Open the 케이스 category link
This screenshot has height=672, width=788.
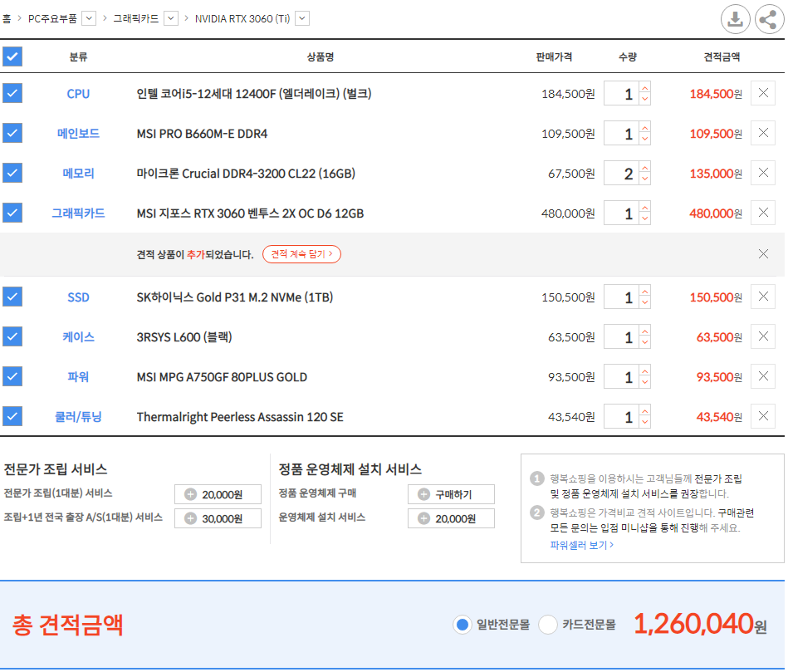(x=78, y=336)
